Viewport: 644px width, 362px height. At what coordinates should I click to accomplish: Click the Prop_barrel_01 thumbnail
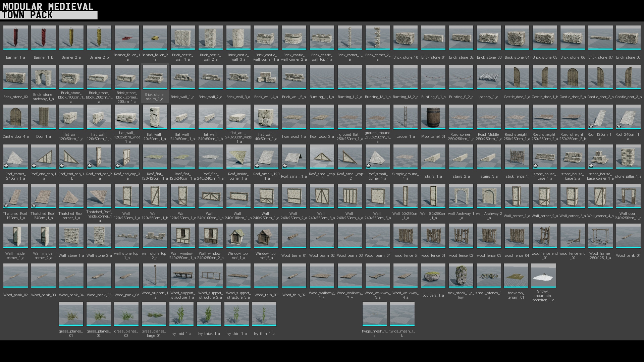tap(433, 117)
